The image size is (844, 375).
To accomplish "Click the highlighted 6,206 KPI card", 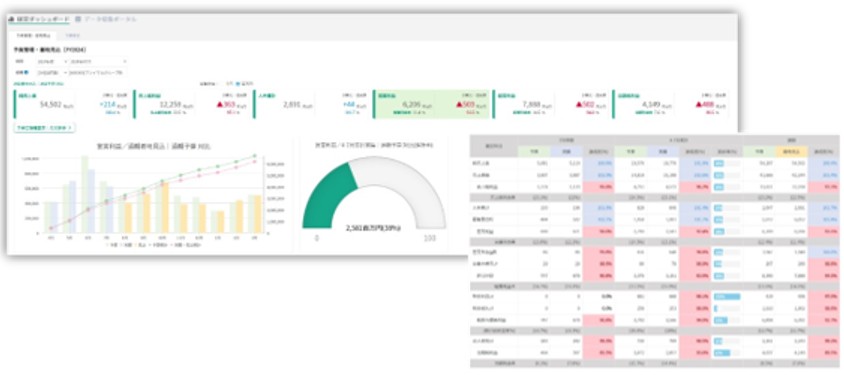I will click(x=431, y=104).
